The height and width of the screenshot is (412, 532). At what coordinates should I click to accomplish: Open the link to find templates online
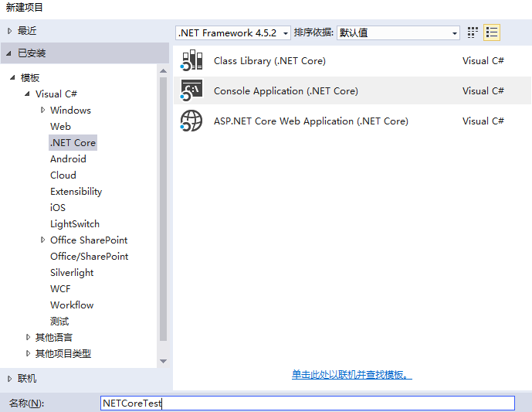[352, 375]
